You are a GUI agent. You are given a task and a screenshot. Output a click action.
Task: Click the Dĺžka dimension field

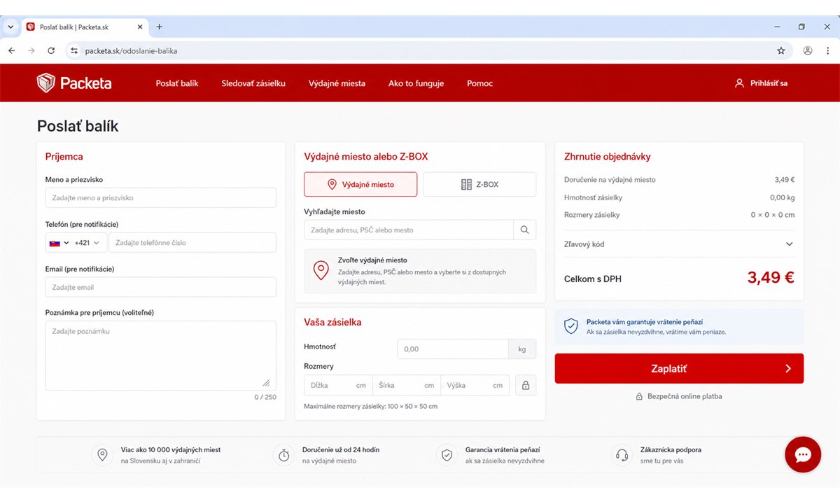[x=338, y=385]
